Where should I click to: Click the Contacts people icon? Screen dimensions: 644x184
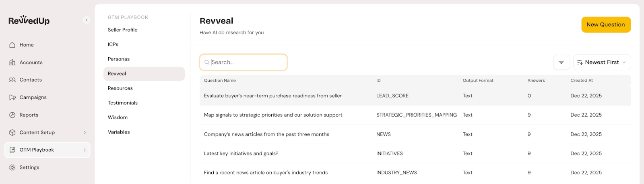point(12,80)
